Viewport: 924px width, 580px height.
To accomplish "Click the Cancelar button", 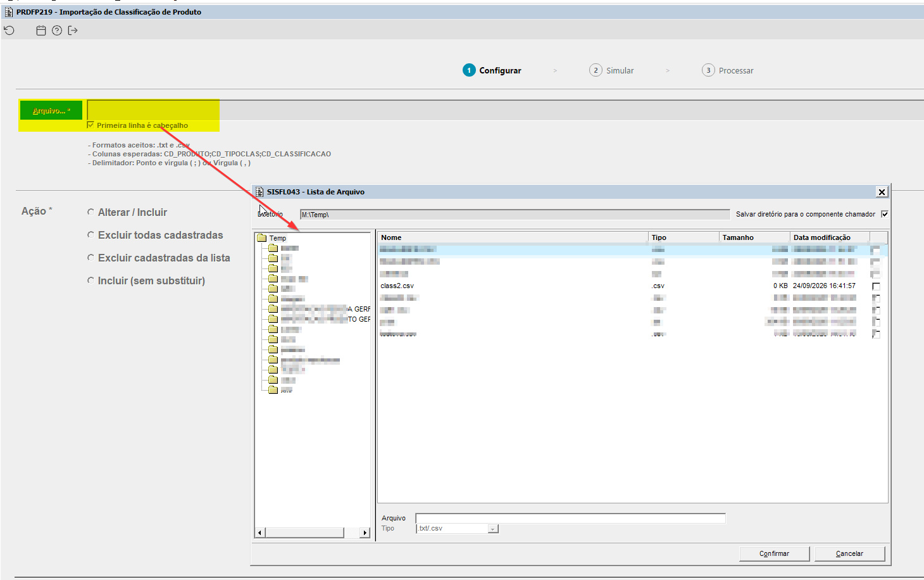I will (849, 553).
